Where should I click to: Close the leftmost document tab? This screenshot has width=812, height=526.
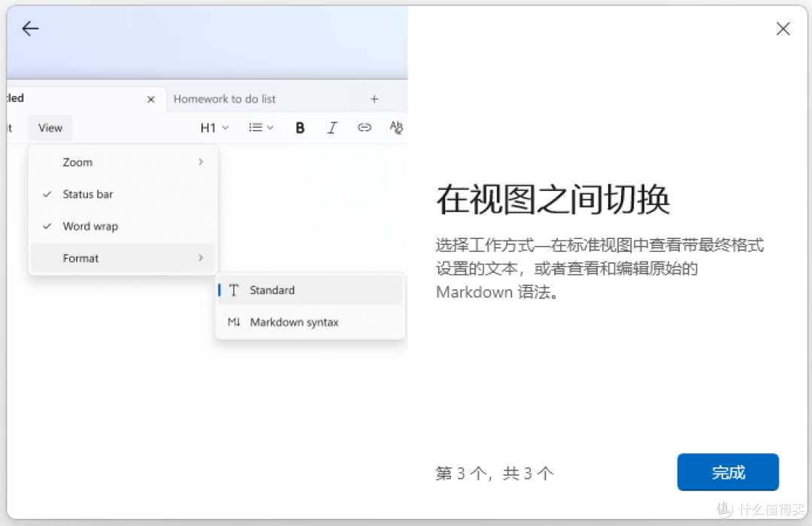[x=150, y=98]
